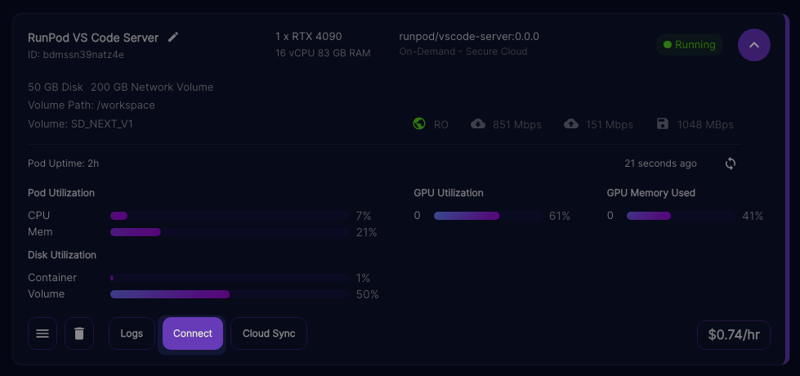Click the $0.74/hr price label
This screenshot has height=376, width=800.
(734, 335)
